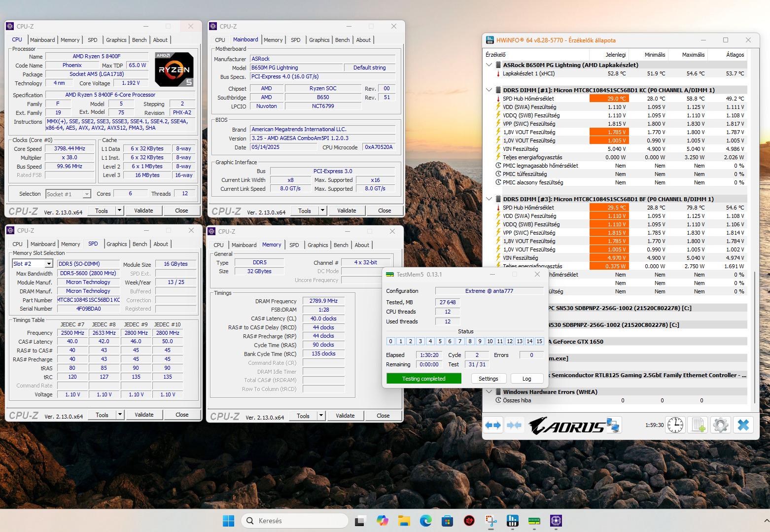The height and width of the screenshot is (532, 770).
Task: Open TestMem5 Log button
Action: [527, 379]
